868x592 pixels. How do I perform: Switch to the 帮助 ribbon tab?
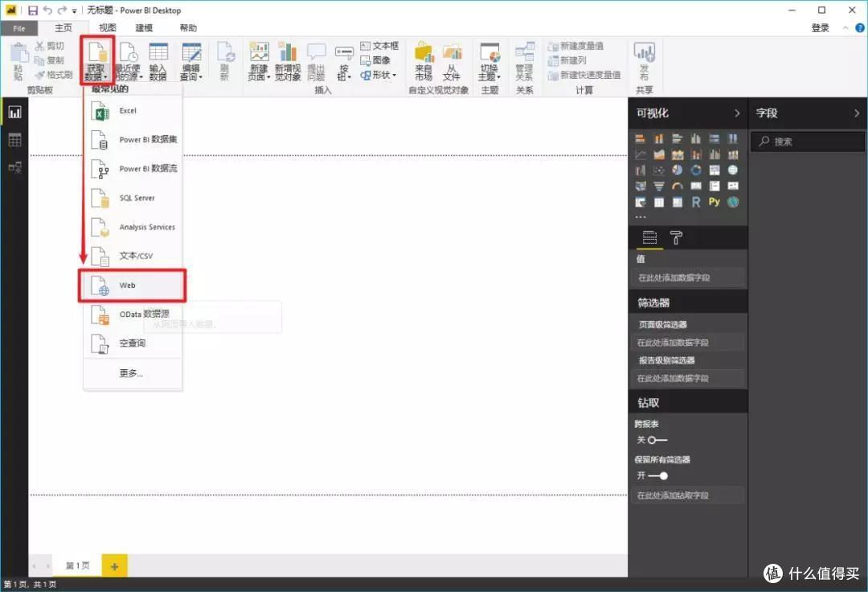[188, 27]
